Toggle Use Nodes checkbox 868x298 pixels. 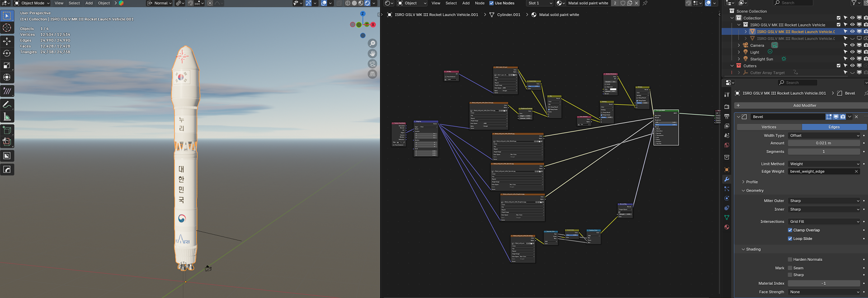pos(491,3)
